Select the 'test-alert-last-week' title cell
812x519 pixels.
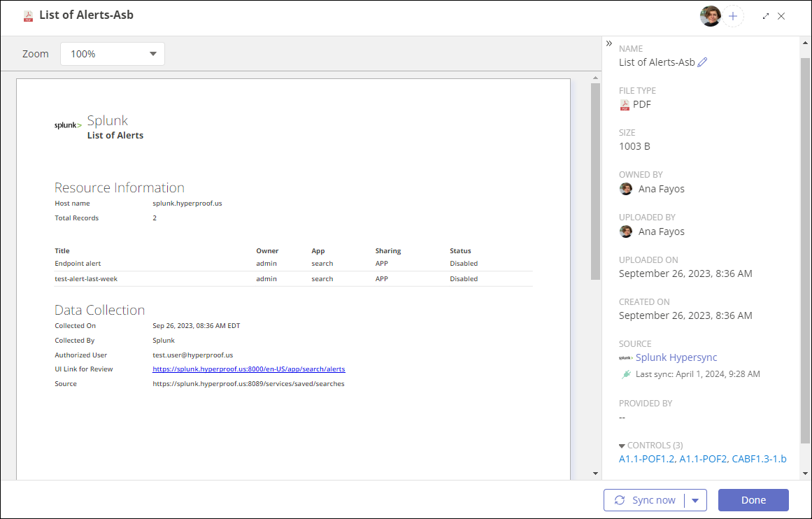pyautogui.click(x=86, y=278)
